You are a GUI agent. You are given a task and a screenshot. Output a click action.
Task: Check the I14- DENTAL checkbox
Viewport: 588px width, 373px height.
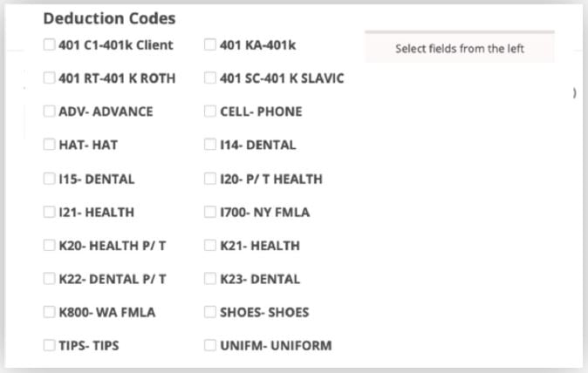[x=210, y=145]
